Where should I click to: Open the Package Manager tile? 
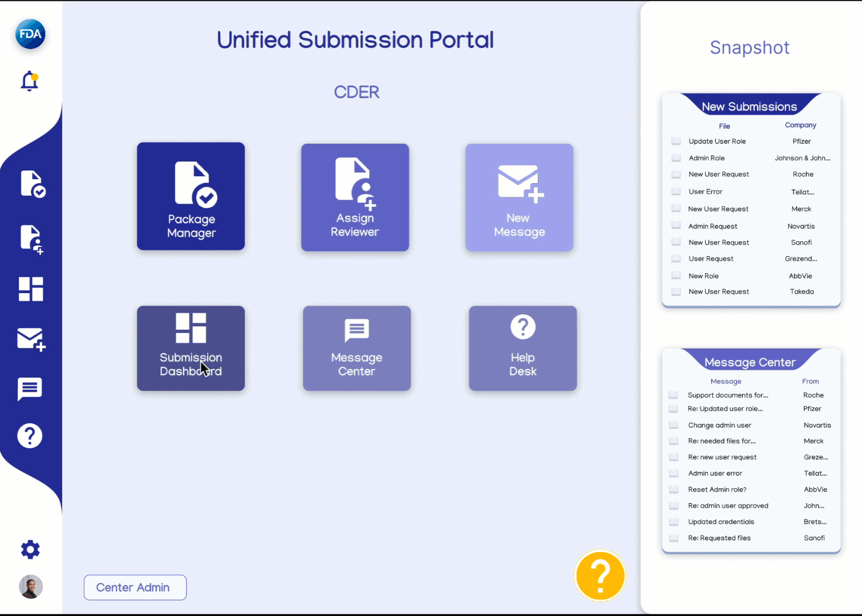pyautogui.click(x=191, y=196)
